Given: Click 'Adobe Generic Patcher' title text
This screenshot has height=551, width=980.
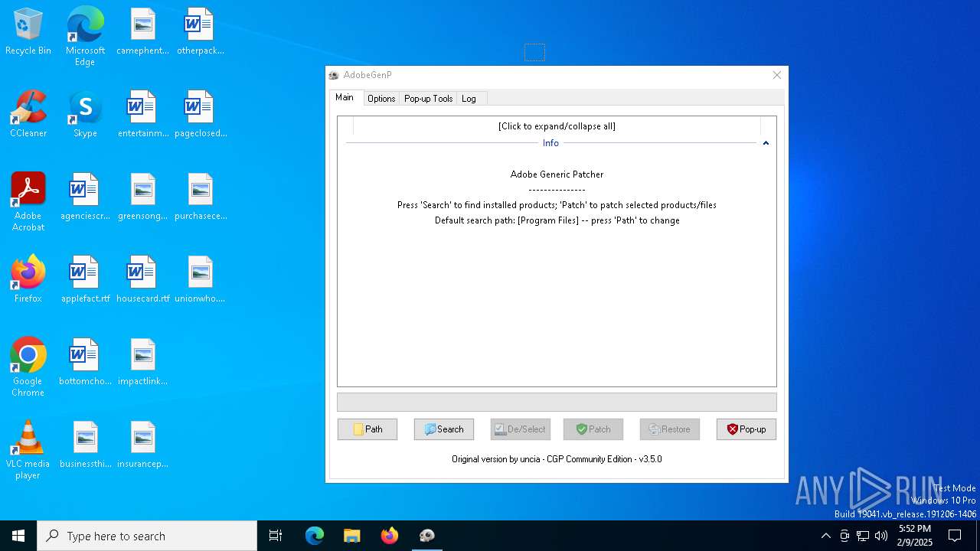Looking at the screenshot, I should click(557, 174).
